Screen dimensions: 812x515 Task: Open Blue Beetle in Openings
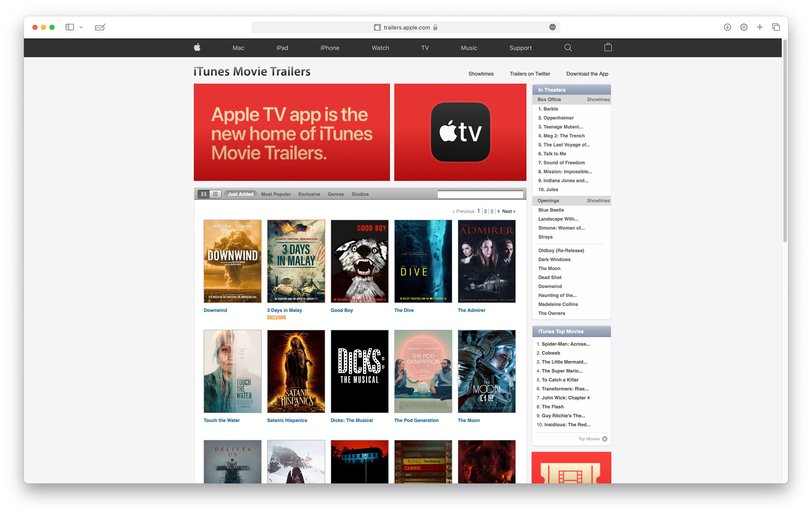551,210
